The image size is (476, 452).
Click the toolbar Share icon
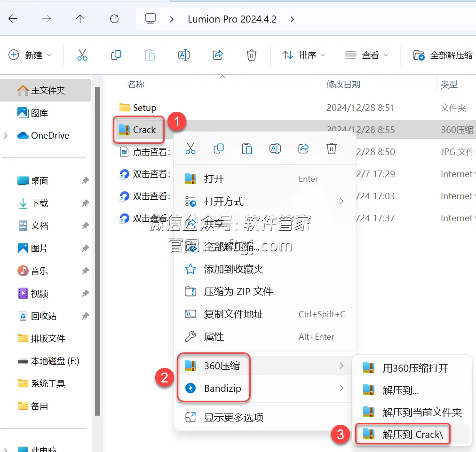(x=218, y=55)
